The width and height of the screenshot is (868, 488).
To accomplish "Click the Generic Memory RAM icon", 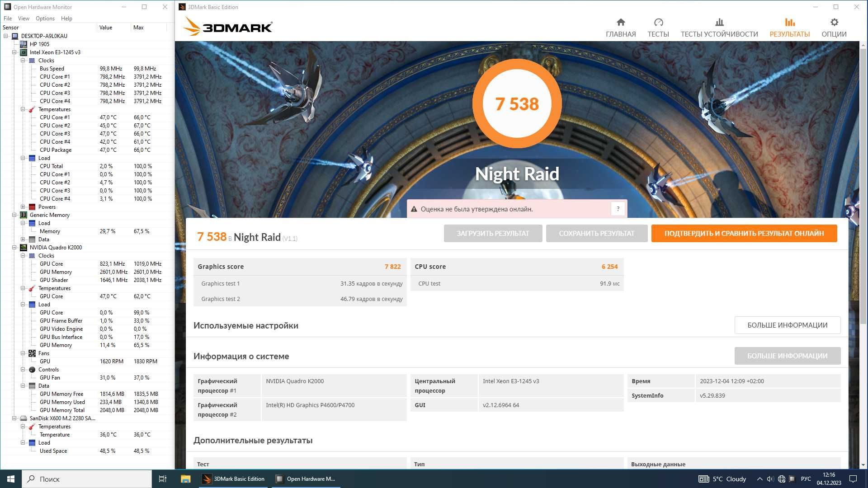I will [24, 215].
